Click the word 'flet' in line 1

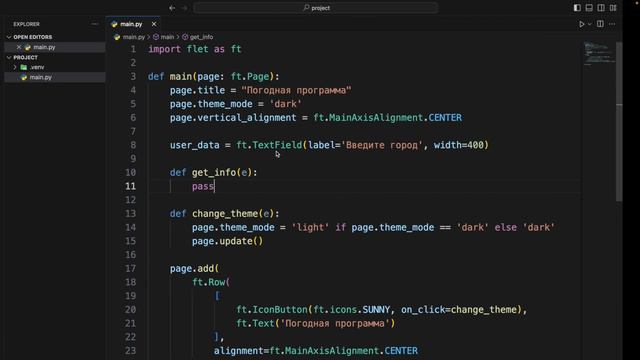tap(198, 49)
